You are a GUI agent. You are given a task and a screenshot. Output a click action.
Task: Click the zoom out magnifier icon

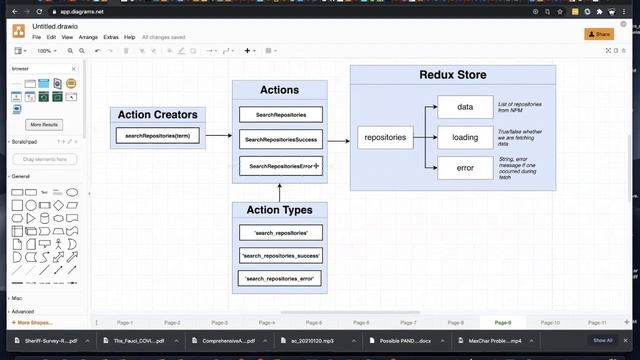coord(82,51)
